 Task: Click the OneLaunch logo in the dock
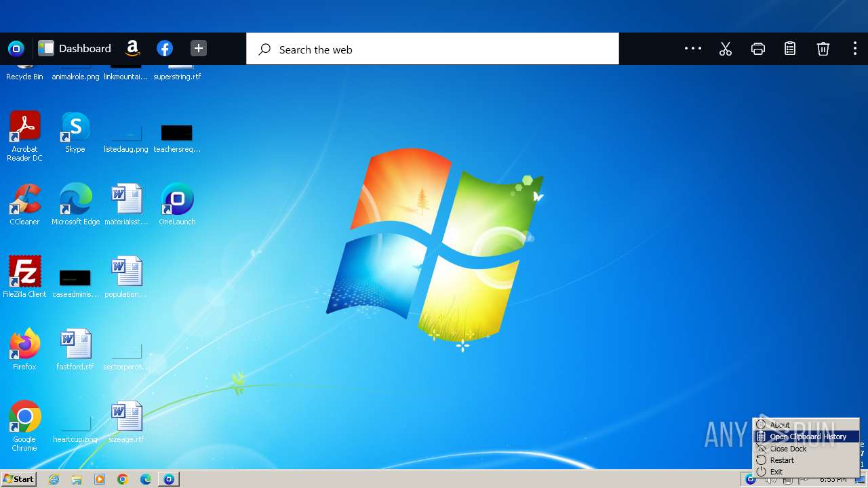pyautogui.click(x=16, y=49)
